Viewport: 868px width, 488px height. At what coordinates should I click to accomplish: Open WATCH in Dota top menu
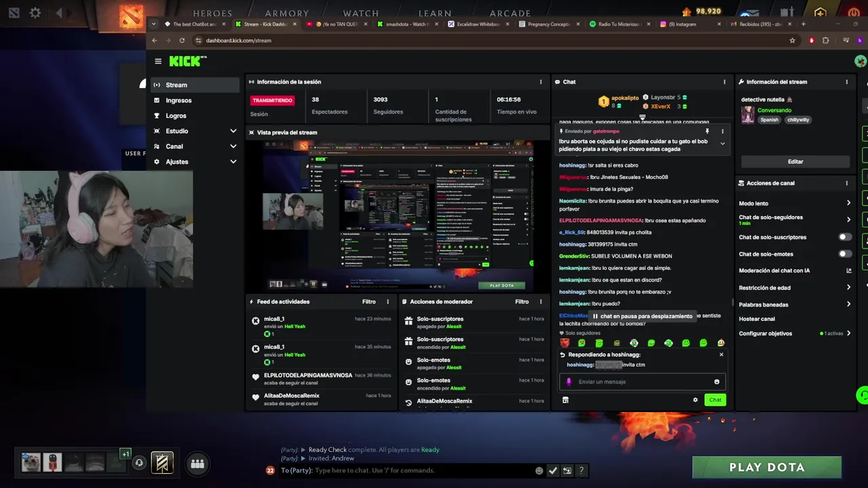pos(361,13)
